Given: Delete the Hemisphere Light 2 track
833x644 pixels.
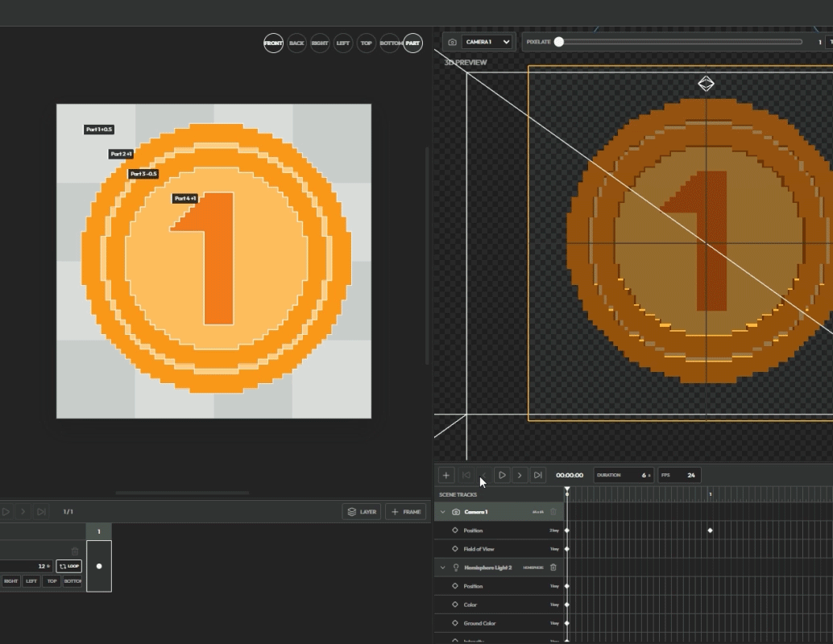Looking at the screenshot, I should coord(553,568).
